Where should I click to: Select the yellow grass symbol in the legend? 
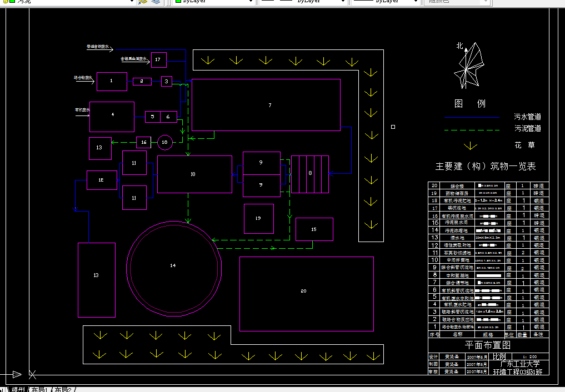pyautogui.click(x=470, y=146)
